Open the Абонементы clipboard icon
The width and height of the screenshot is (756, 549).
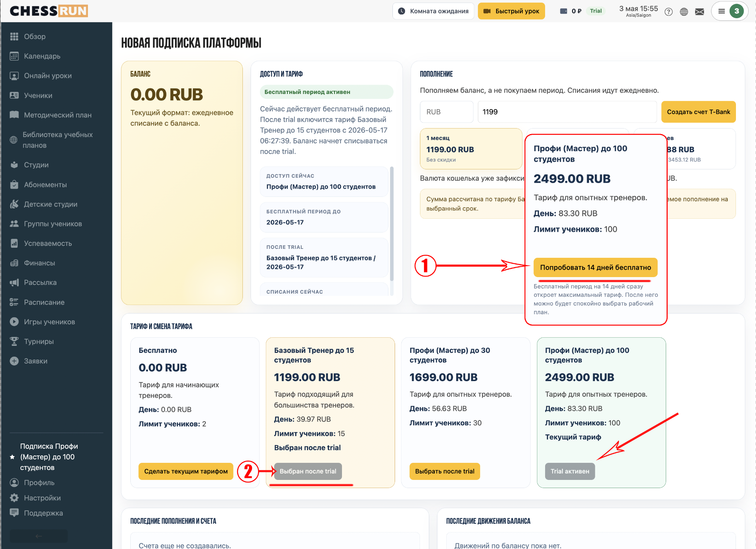tap(14, 185)
